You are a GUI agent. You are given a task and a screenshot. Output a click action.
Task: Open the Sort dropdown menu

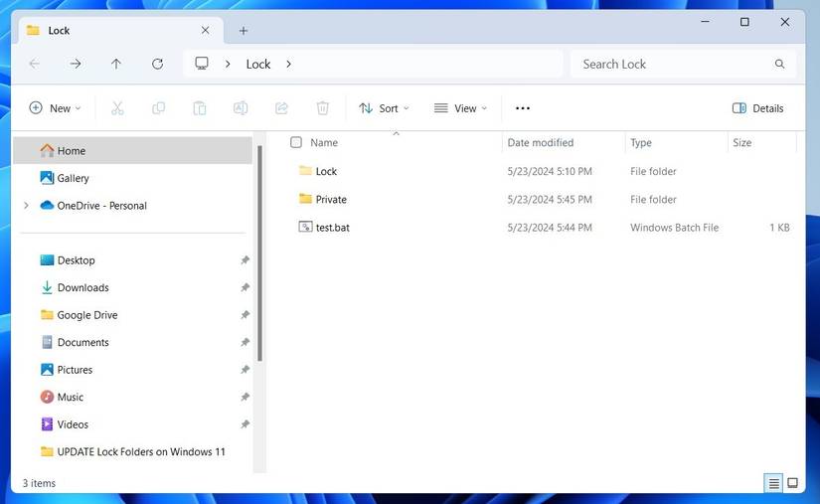click(x=384, y=108)
